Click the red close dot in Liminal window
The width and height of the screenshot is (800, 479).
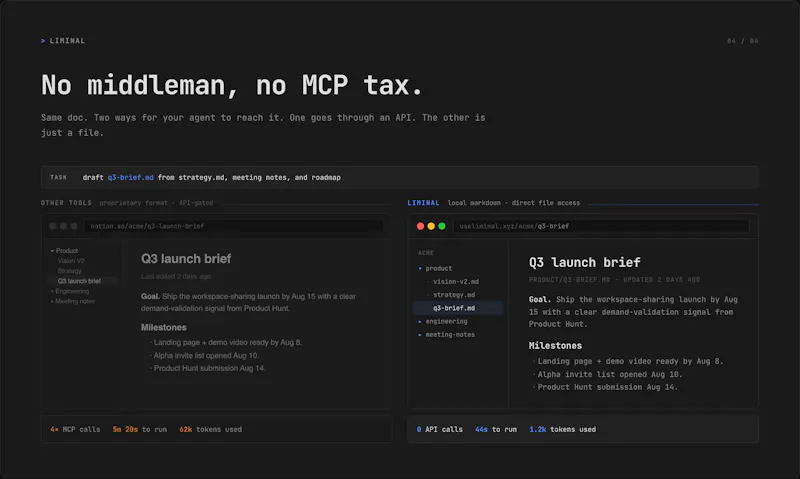coord(420,226)
